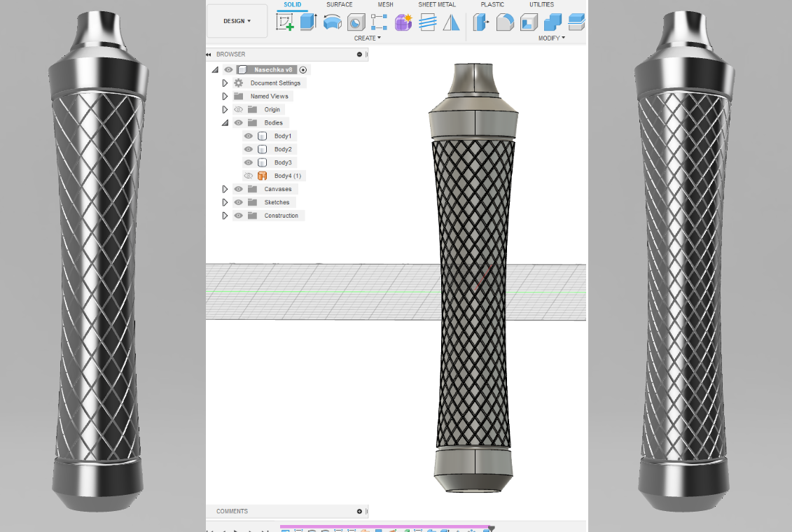792x532 pixels.
Task: Click the COMMENTS panel title
Action: (232, 511)
